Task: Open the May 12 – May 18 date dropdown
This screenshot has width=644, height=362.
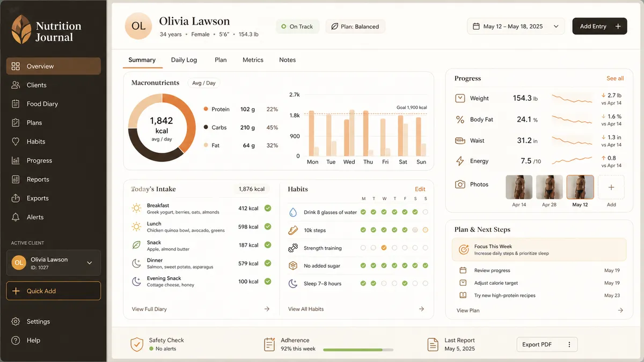Action: click(x=516, y=26)
